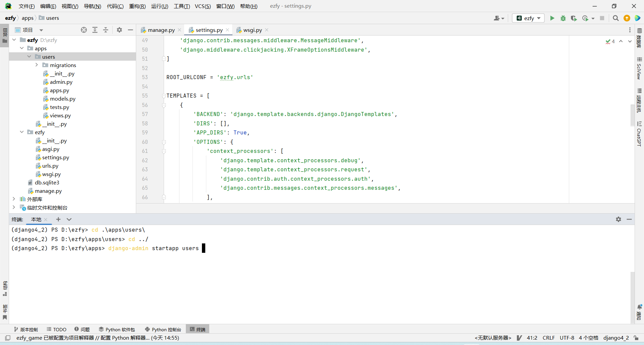Image resolution: width=644 pixels, height=345 pixels.
Task: Hide the terminal panel with the minus icon
Action: pos(629,219)
